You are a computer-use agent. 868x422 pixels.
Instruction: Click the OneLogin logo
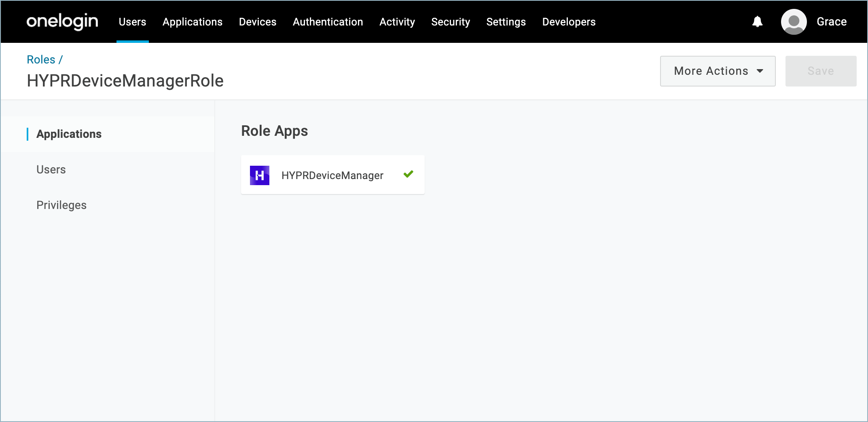(x=62, y=21)
